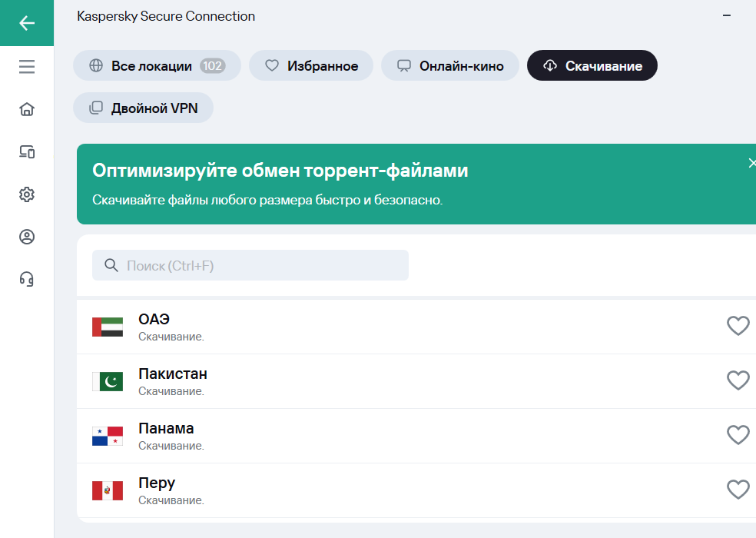Open the devices icon in sidebar
Viewport: 756px width, 538px height.
click(27, 151)
